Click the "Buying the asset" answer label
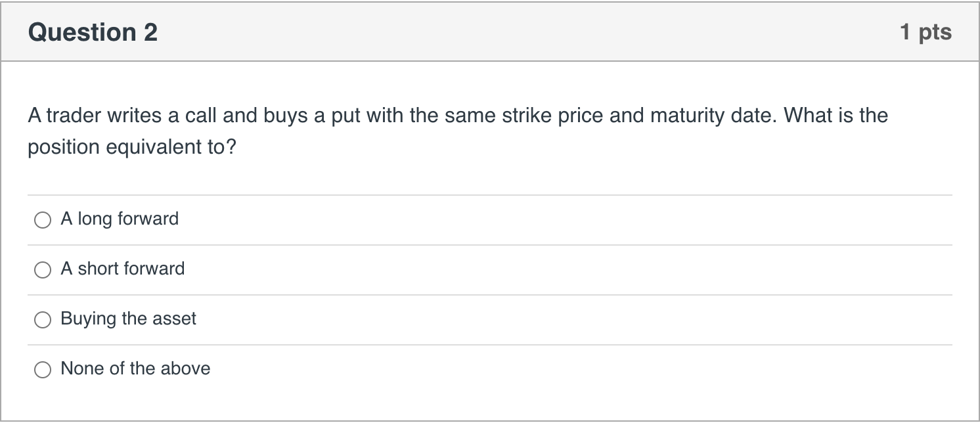 (128, 319)
